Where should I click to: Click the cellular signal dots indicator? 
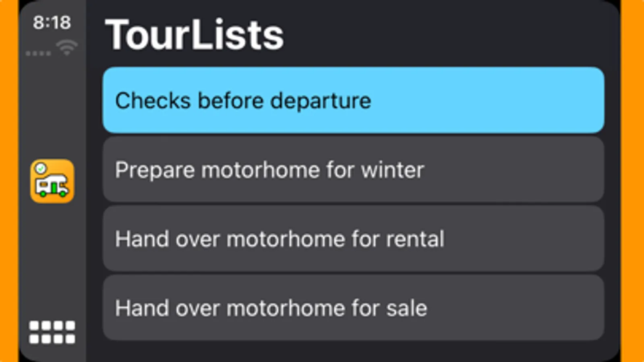[38, 53]
